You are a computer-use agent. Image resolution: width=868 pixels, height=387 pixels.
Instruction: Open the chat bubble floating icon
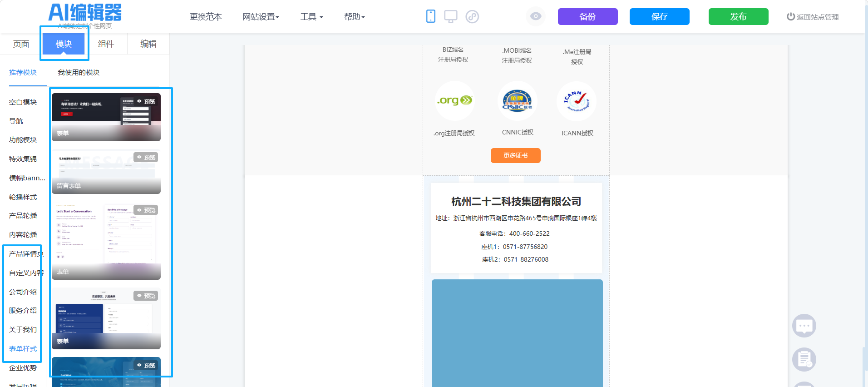pyautogui.click(x=804, y=325)
